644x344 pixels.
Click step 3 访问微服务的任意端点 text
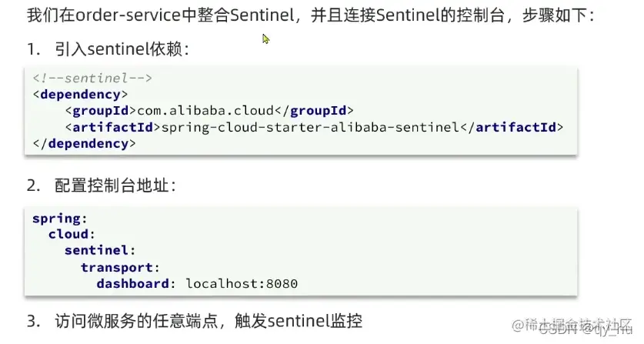click(x=136, y=321)
